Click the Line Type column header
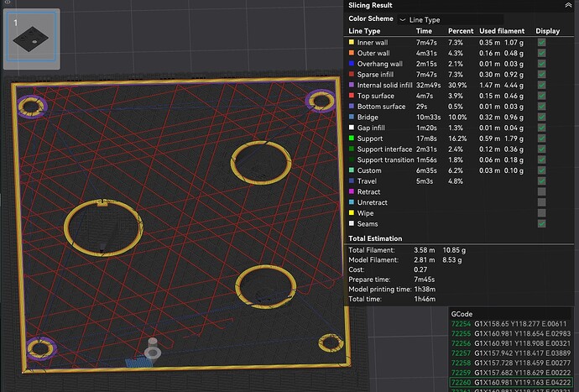Image resolution: width=579 pixels, height=392 pixels. (x=364, y=31)
